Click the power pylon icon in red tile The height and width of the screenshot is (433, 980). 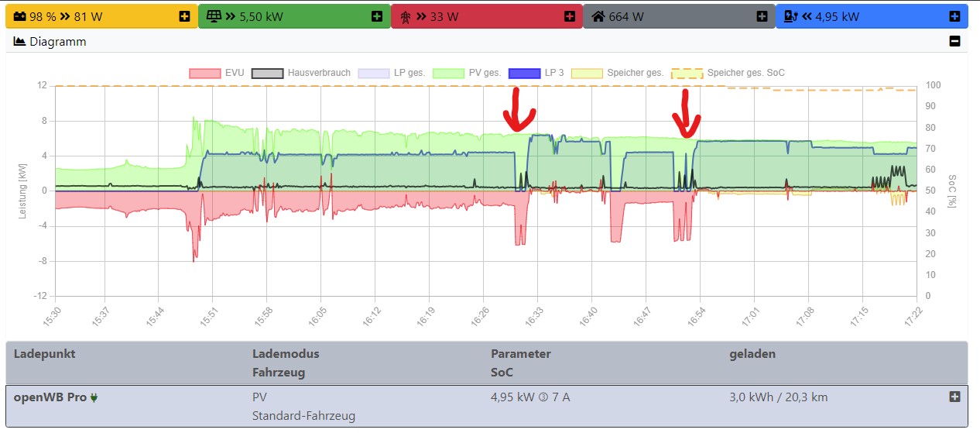tap(405, 16)
